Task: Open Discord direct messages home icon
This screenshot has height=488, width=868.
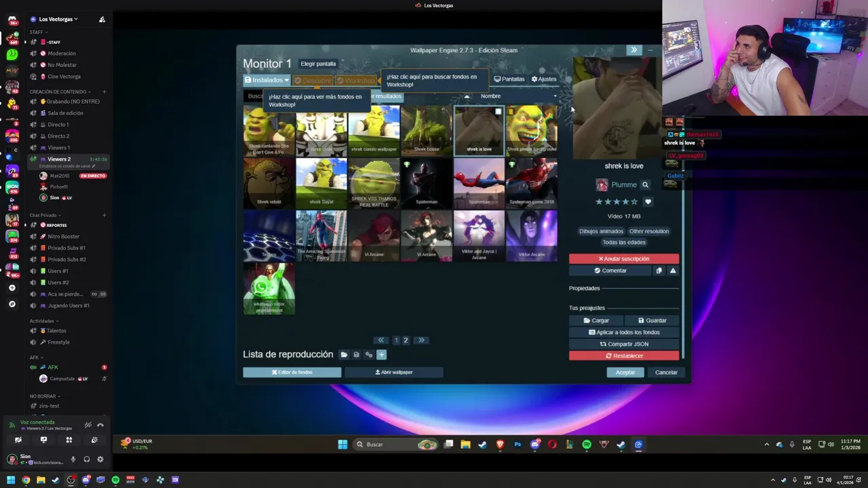Action: tap(12, 20)
